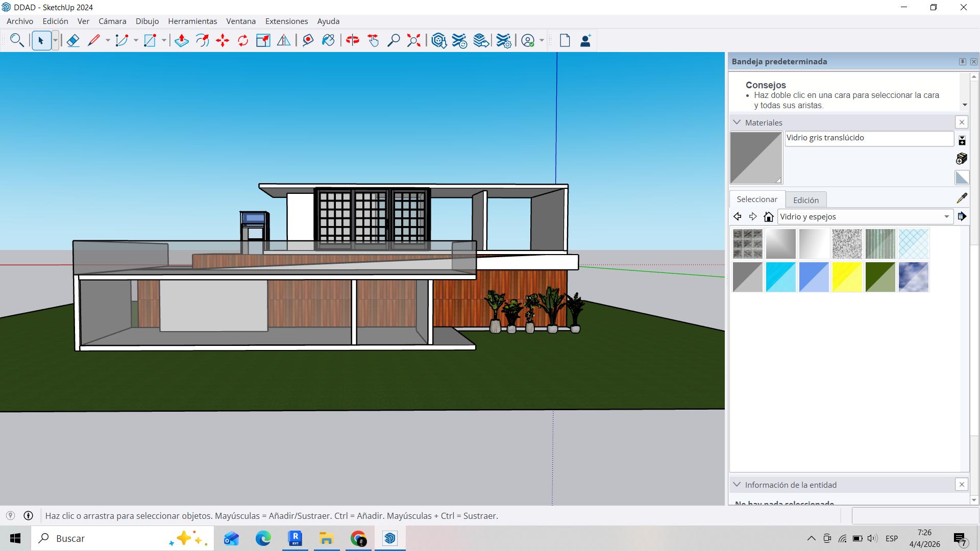
Task: Go to materials home library
Action: point(768,217)
